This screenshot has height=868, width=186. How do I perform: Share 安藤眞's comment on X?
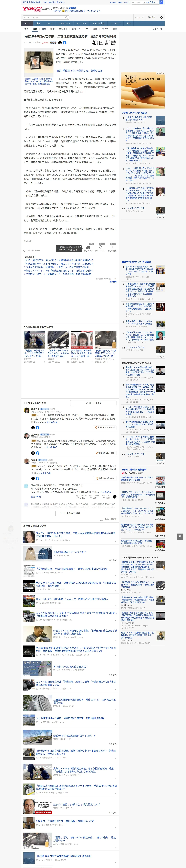point(33,478)
